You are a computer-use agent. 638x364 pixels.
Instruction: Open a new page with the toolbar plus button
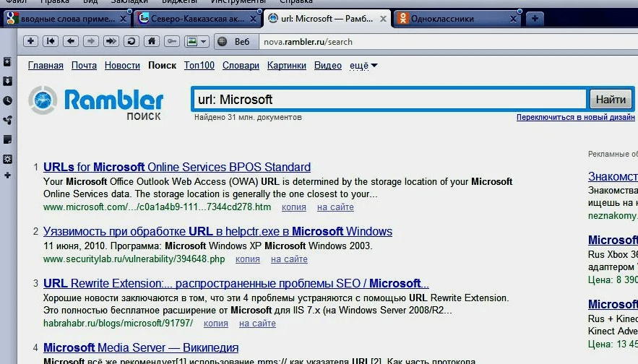pos(30,41)
